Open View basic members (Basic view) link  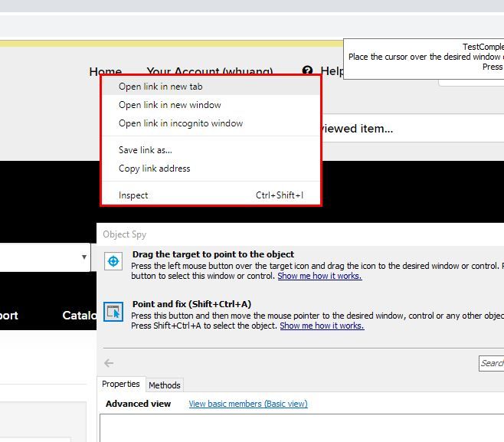pyautogui.click(x=247, y=404)
